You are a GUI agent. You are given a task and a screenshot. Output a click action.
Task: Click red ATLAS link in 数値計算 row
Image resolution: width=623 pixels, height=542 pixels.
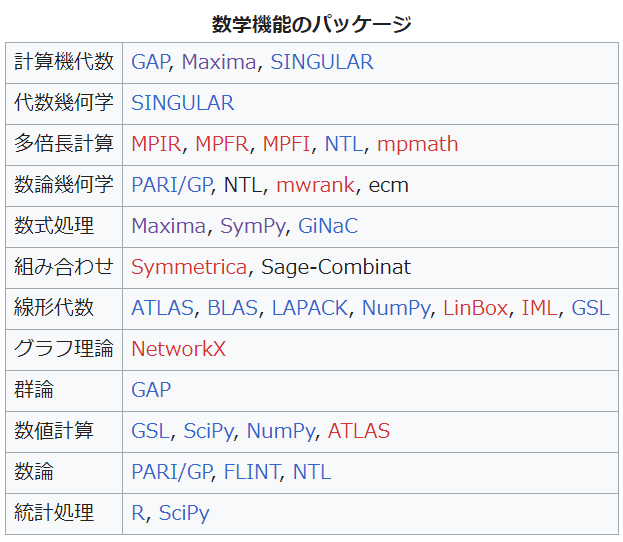click(x=359, y=431)
